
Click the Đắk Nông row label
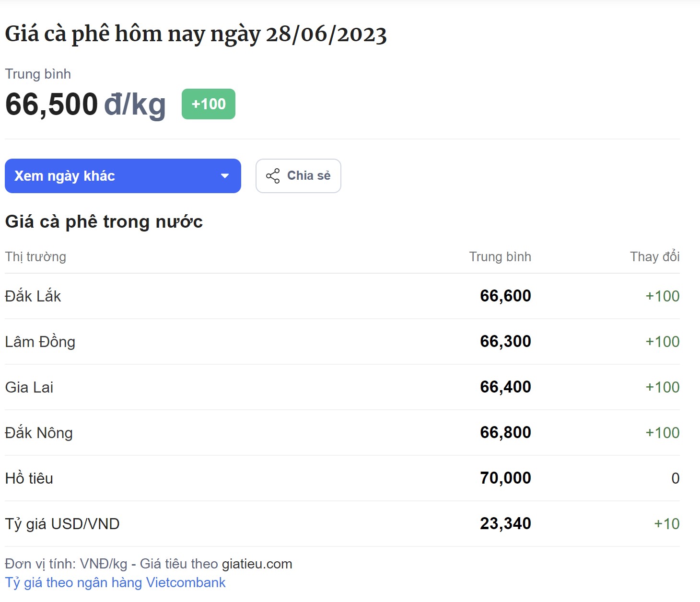pyautogui.click(x=39, y=433)
